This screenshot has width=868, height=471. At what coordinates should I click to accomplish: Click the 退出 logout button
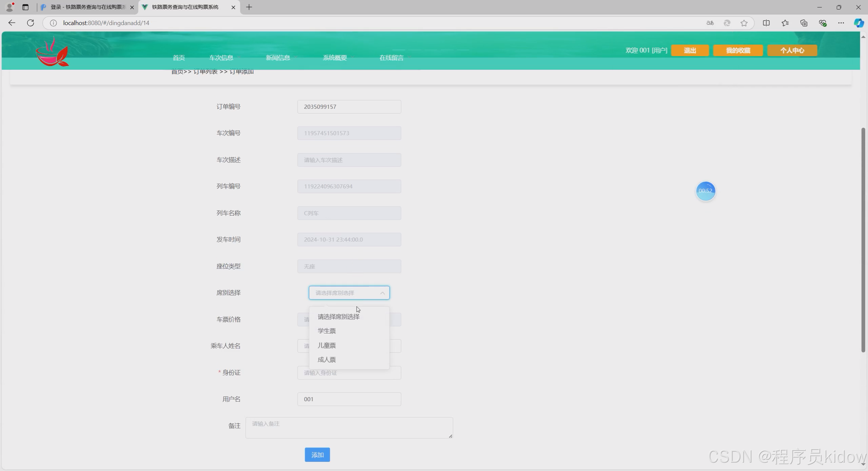(690, 50)
